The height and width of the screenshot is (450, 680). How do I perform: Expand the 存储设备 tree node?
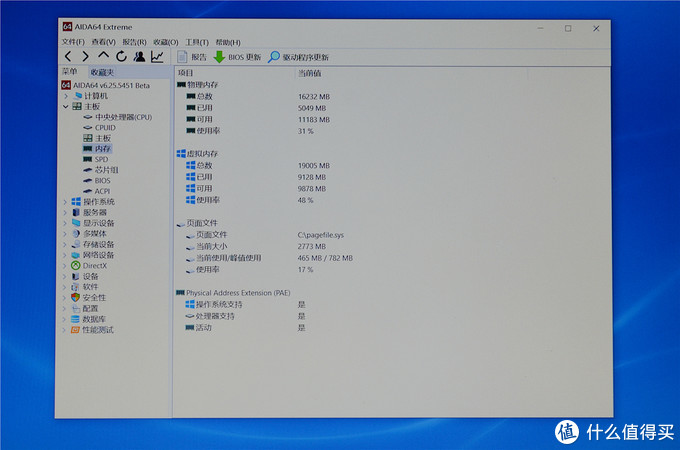tap(65, 245)
